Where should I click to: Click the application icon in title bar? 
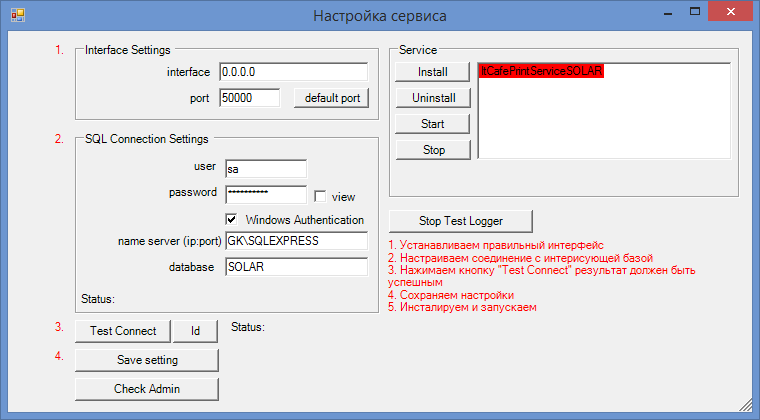[14, 16]
